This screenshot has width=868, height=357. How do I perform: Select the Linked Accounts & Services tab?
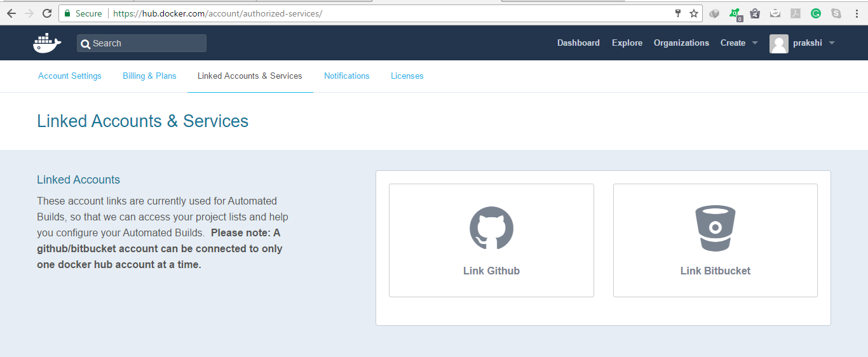[x=250, y=76]
